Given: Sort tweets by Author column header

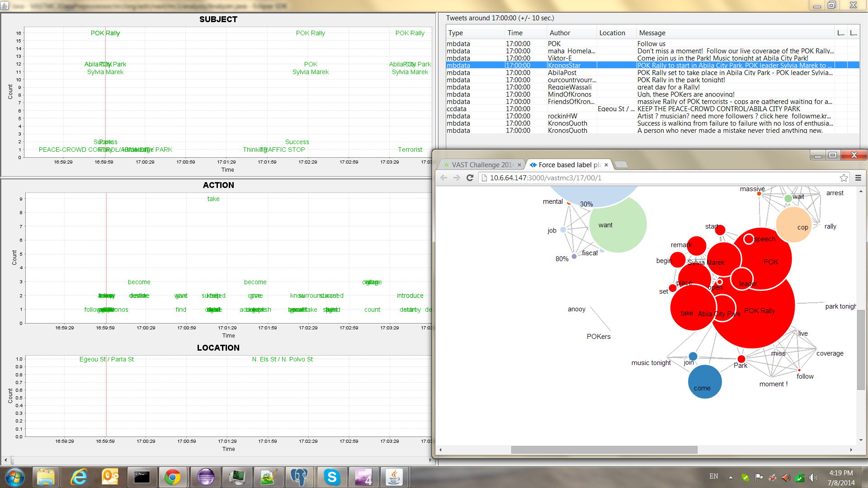Looking at the screenshot, I should pyautogui.click(x=559, y=33).
